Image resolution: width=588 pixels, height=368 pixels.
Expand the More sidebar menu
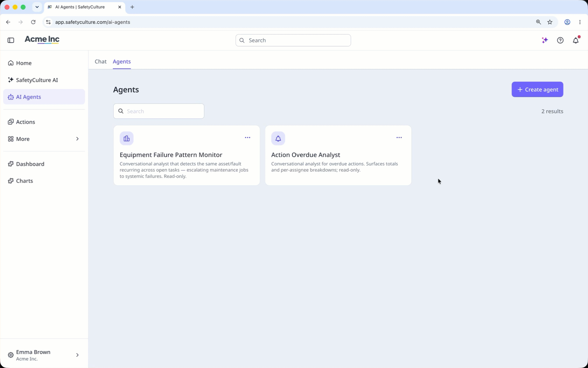44,139
